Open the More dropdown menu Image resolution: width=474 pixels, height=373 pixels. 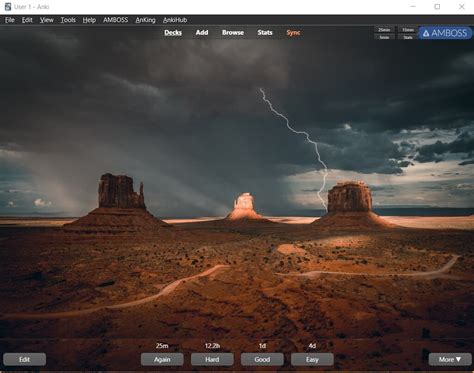(x=450, y=359)
